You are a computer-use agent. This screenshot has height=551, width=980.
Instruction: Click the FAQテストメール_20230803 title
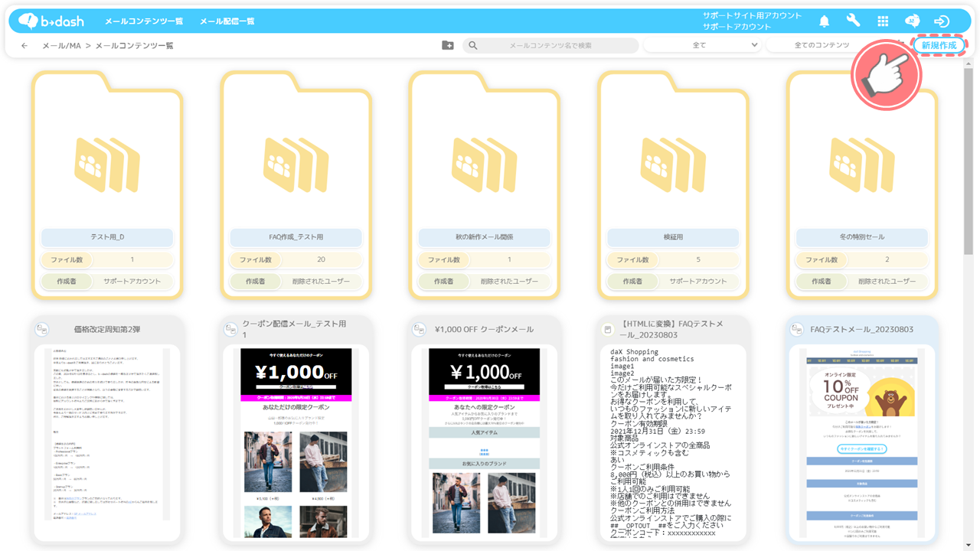(862, 330)
